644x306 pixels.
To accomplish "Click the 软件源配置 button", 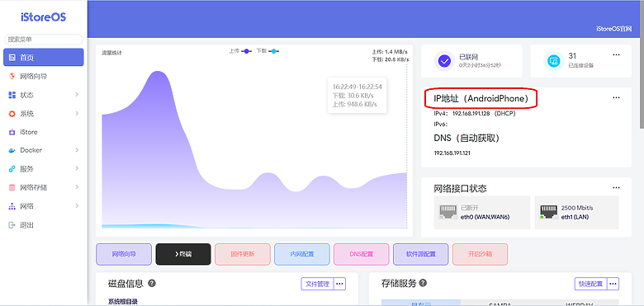I will pyautogui.click(x=420, y=254).
